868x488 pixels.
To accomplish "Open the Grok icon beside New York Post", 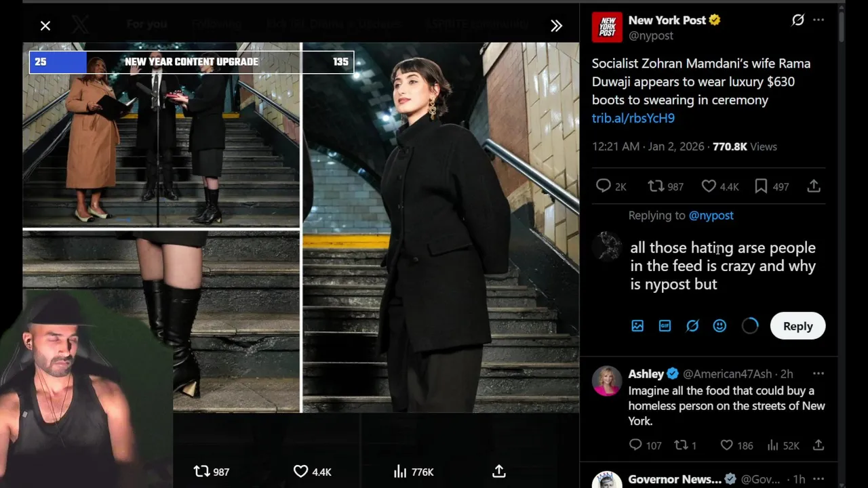I will [798, 20].
